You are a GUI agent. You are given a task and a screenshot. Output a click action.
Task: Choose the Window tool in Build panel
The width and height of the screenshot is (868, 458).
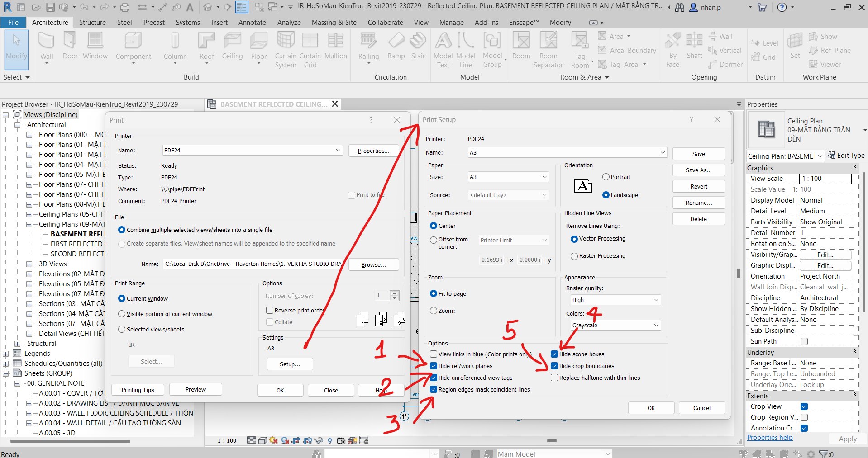(95, 46)
